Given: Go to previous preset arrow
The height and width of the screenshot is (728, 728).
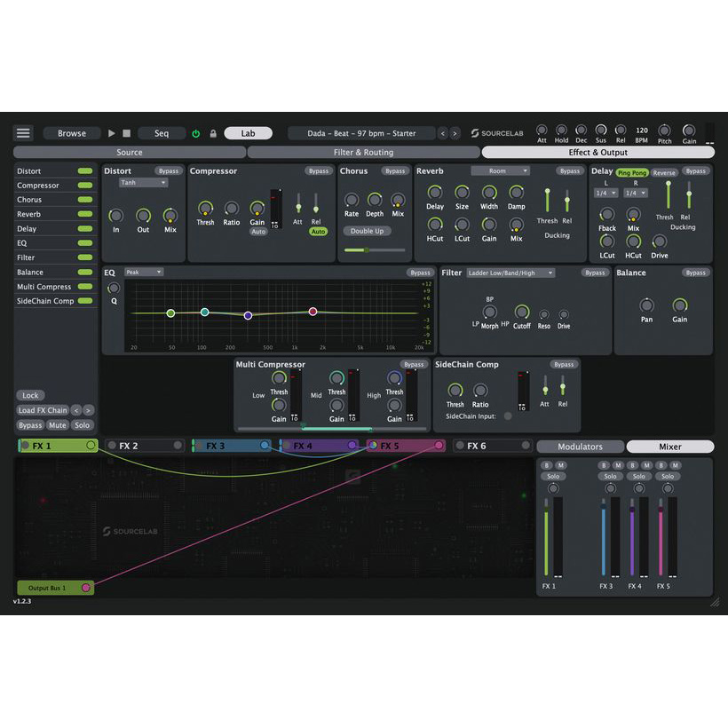Looking at the screenshot, I should coord(443,134).
